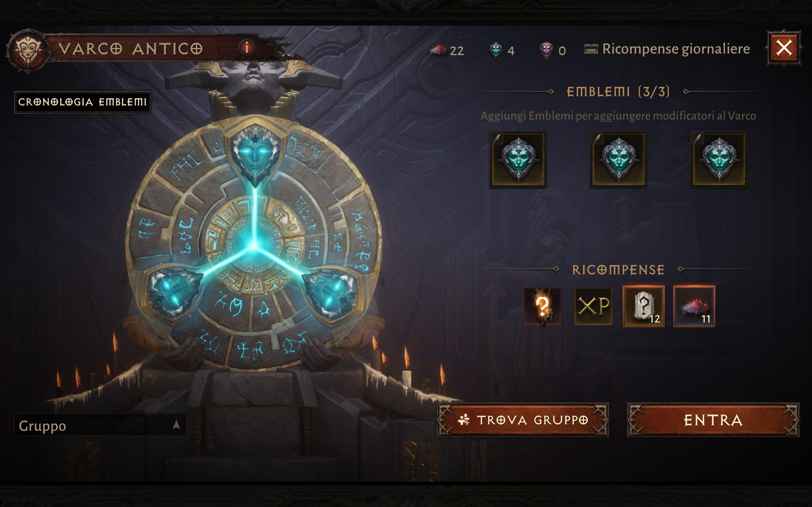Click the Entra button
Viewport: 812px width, 507px height.
click(x=713, y=420)
